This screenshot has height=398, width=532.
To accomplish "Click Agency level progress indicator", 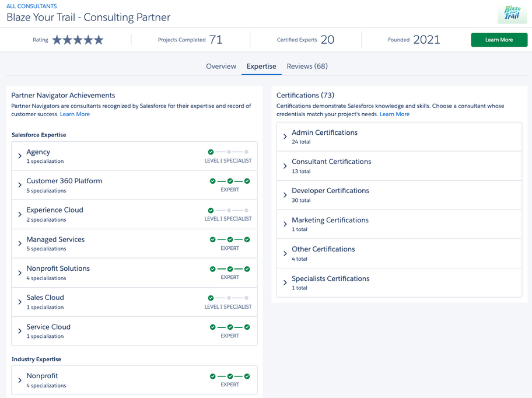I will coord(229,152).
